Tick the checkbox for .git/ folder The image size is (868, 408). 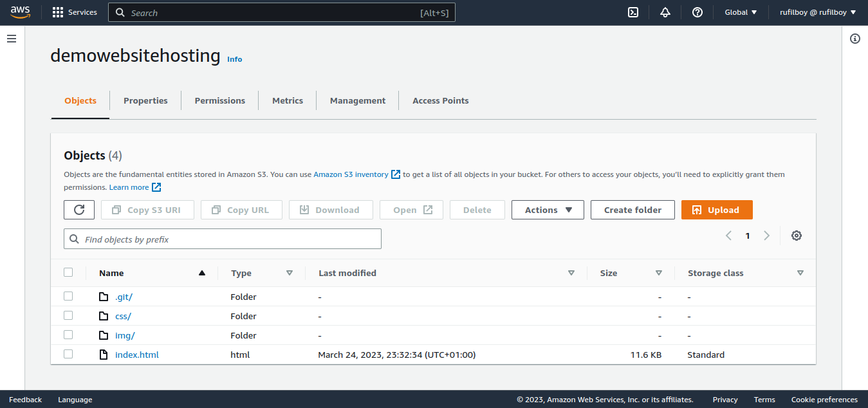pos(68,296)
